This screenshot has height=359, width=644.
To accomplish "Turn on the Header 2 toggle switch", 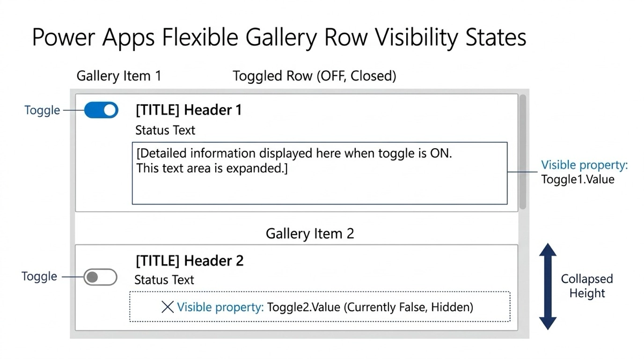I will point(100,277).
